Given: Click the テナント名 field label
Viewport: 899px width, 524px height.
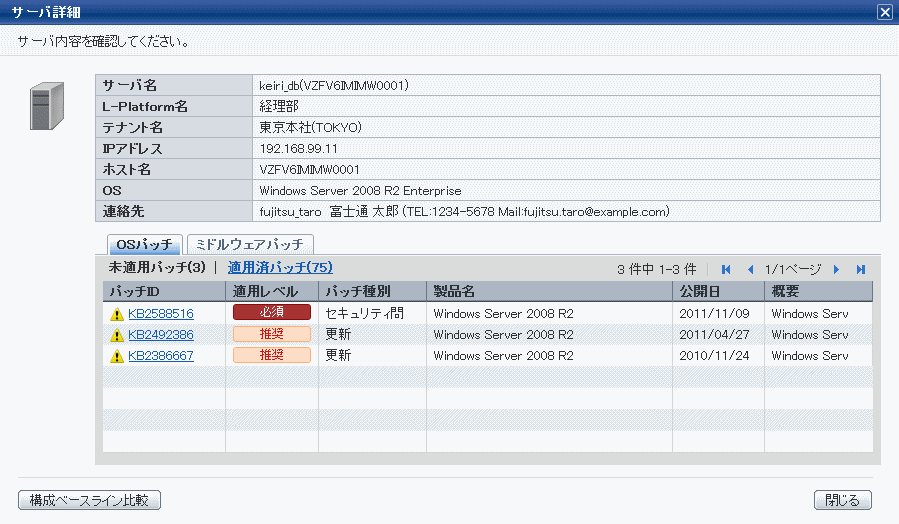Looking at the screenshot, I should (x=132, y=127).
